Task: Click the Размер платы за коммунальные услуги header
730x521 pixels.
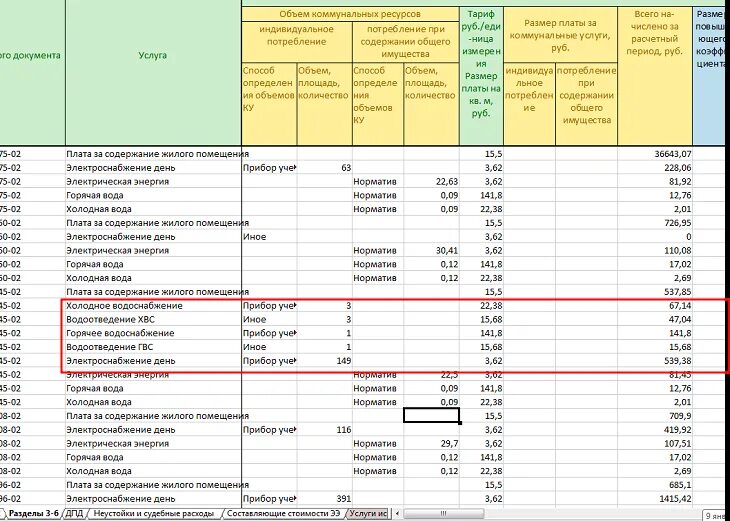Action: (560, 35)
